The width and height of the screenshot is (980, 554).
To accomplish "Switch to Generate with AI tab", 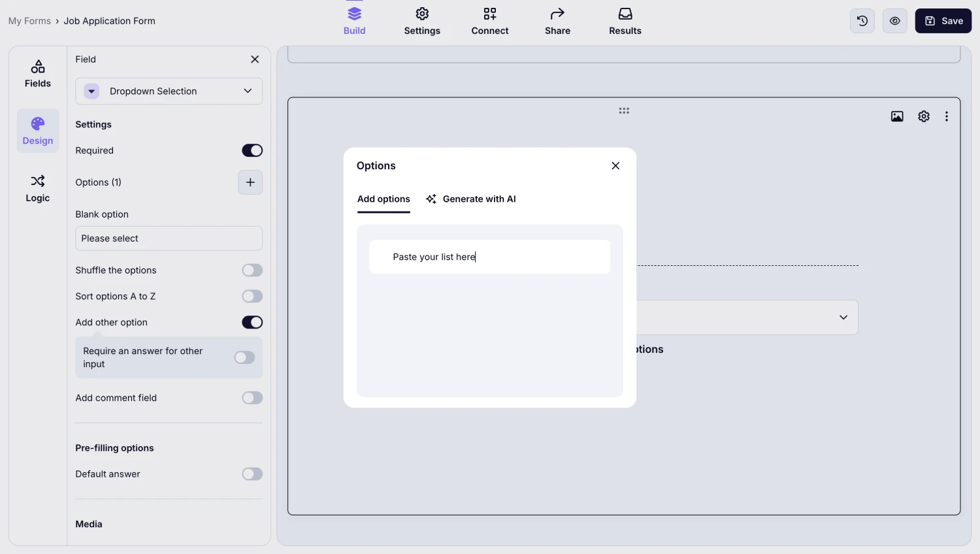I will click(x=470, y=199).
